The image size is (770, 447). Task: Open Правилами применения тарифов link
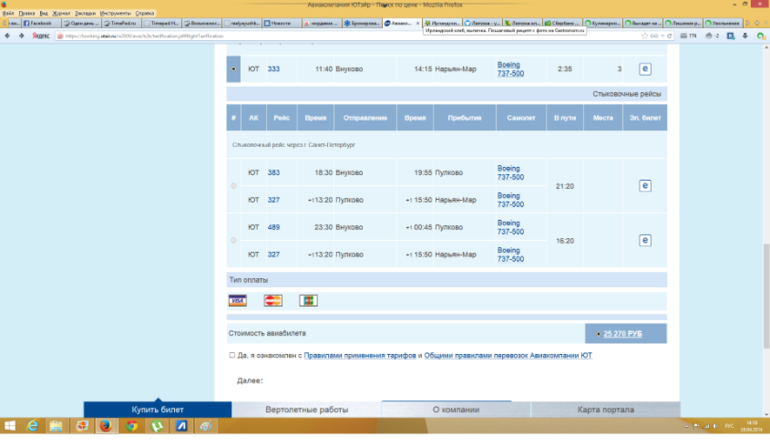pyautogui.click(x=360, y=355)
